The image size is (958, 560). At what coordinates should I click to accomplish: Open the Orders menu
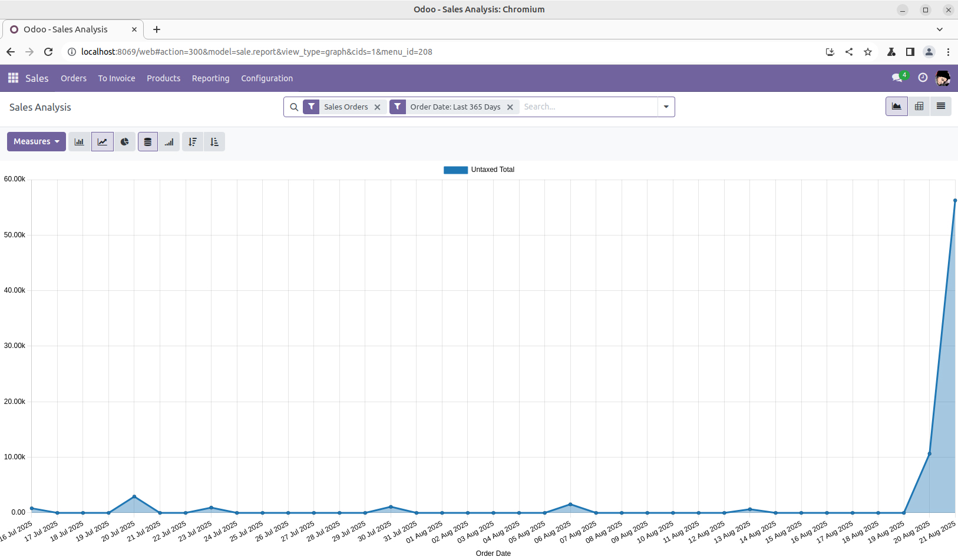coord(74,78)
